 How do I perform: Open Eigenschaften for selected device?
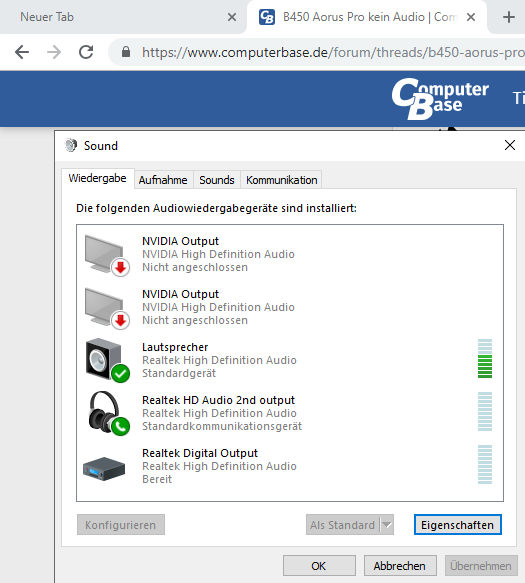[x=458, y=525]
